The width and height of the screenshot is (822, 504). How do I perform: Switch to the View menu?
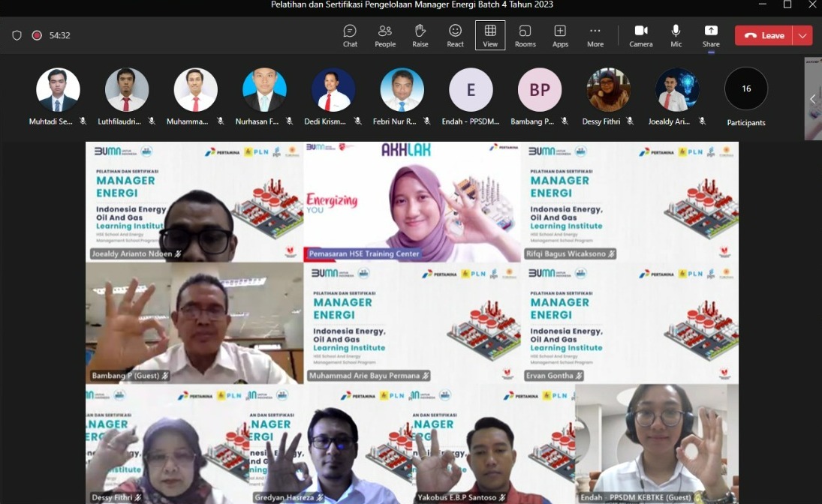490,34
